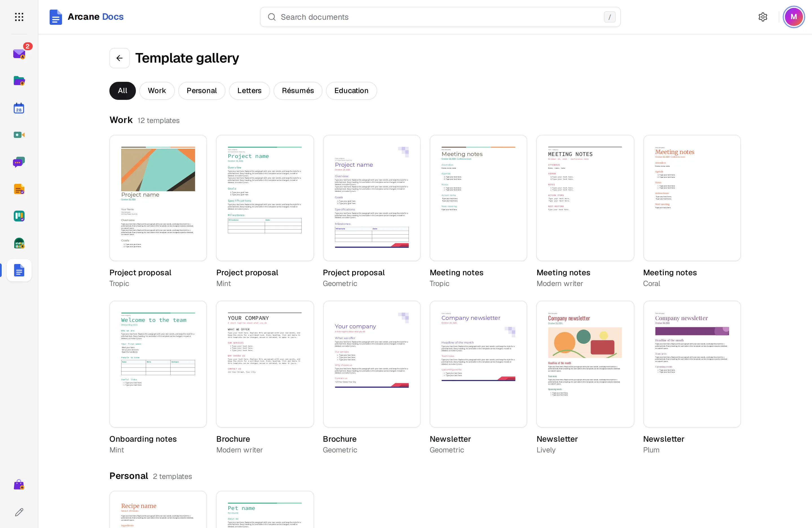Viewport: 812px width, 528px height.
Task: Click the Work section heading
Action: pos(121,120)
